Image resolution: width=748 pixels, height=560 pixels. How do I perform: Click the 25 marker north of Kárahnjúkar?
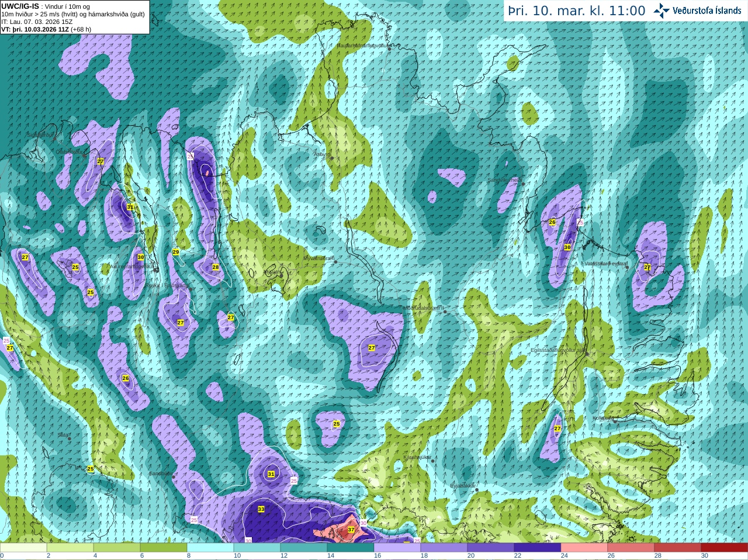pos(337,424)
